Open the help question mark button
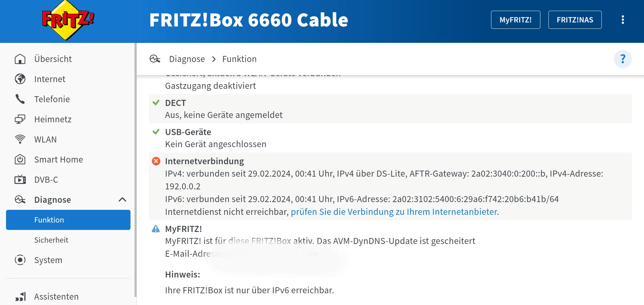The image size is (644, 305). pos(623,59)
